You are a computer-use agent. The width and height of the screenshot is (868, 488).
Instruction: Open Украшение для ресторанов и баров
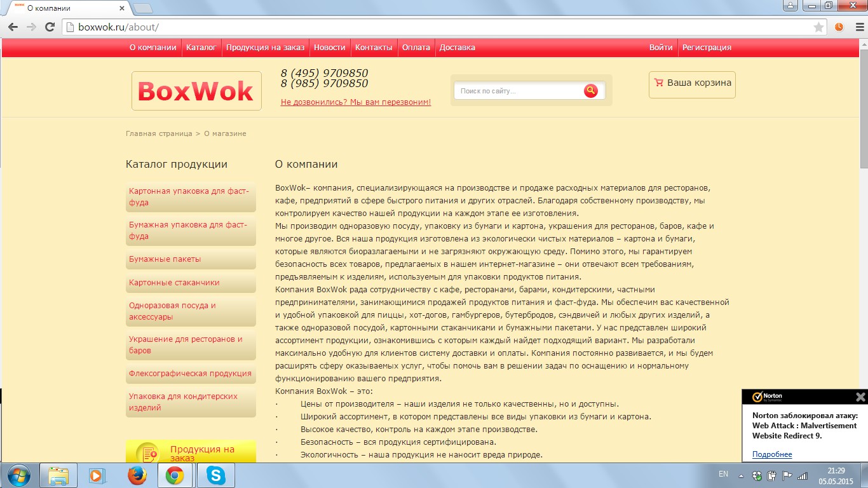tap(191, 345)
